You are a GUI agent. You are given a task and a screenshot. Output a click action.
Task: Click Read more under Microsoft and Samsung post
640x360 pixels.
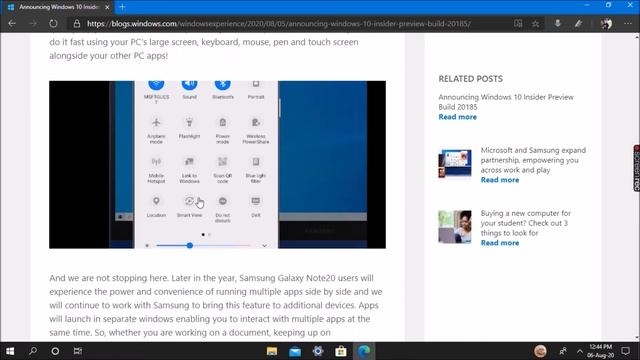[500, 180]
